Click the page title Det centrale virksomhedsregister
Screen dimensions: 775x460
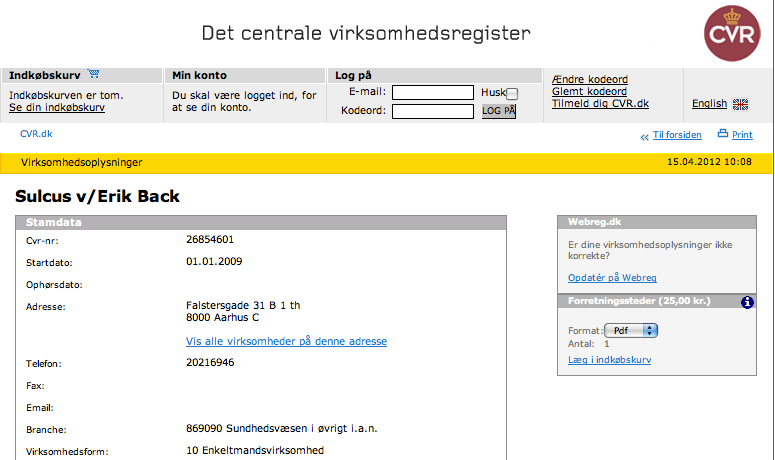pyautogui.click(x=366, y=33)
